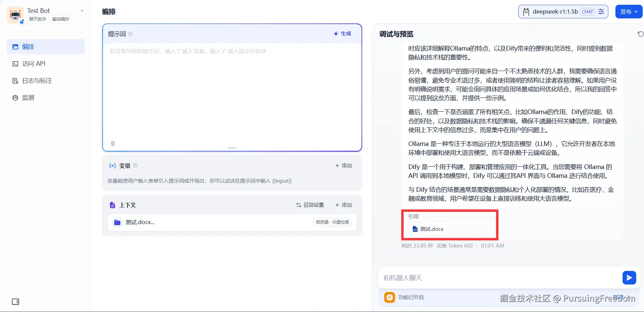
Task: Click the paragraph starting "Ollama 是一种专注于本地运行"
Action: (512, 148)
